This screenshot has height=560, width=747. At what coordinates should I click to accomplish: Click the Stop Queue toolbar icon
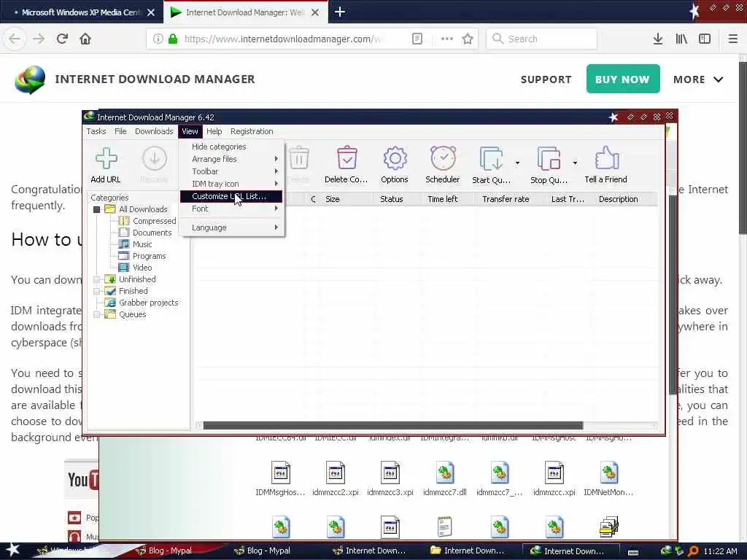tap(549, 158)
